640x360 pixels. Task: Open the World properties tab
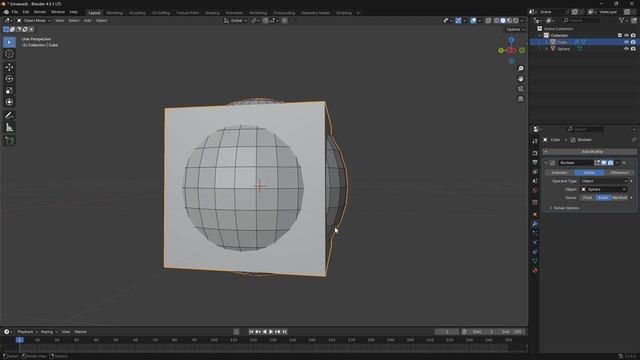[535, 190]
